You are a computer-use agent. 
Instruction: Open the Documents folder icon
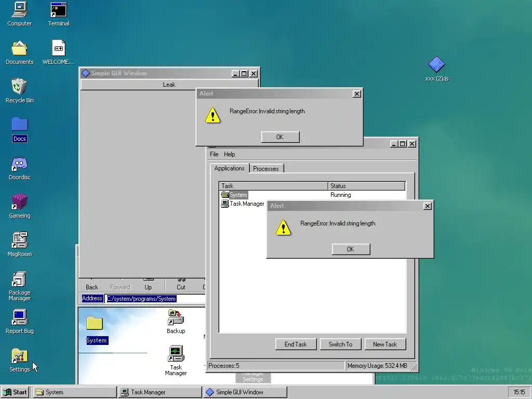point(19,52)
